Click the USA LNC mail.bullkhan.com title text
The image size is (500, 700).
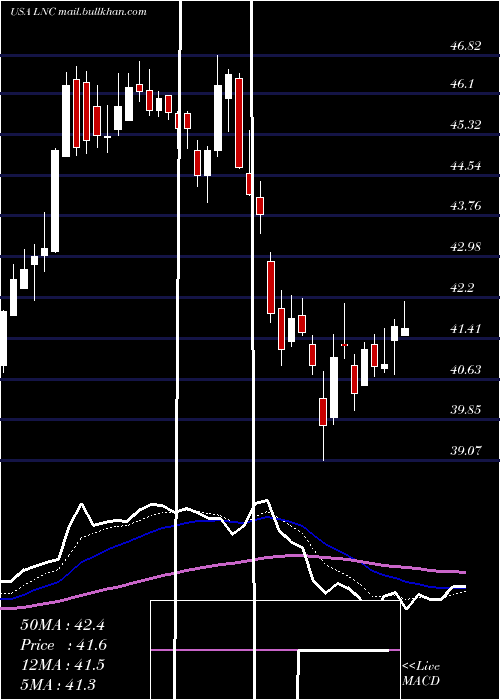click(78, 12)
